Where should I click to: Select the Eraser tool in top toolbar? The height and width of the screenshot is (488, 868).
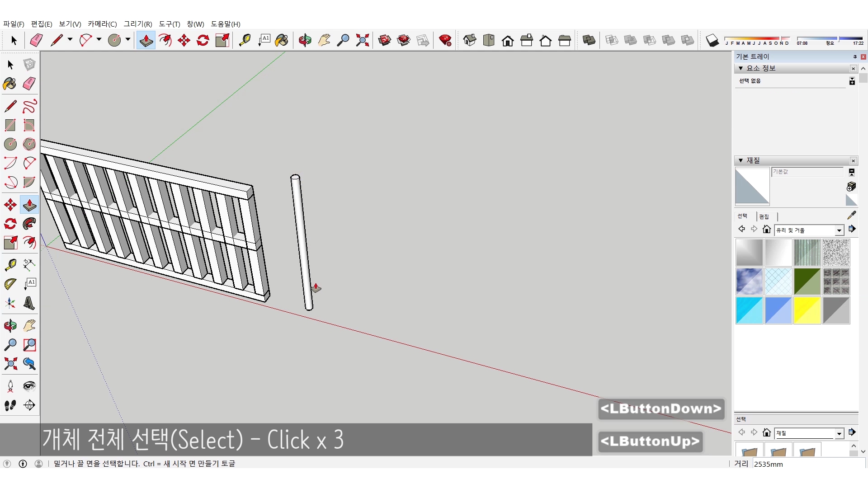coord(36,40)
